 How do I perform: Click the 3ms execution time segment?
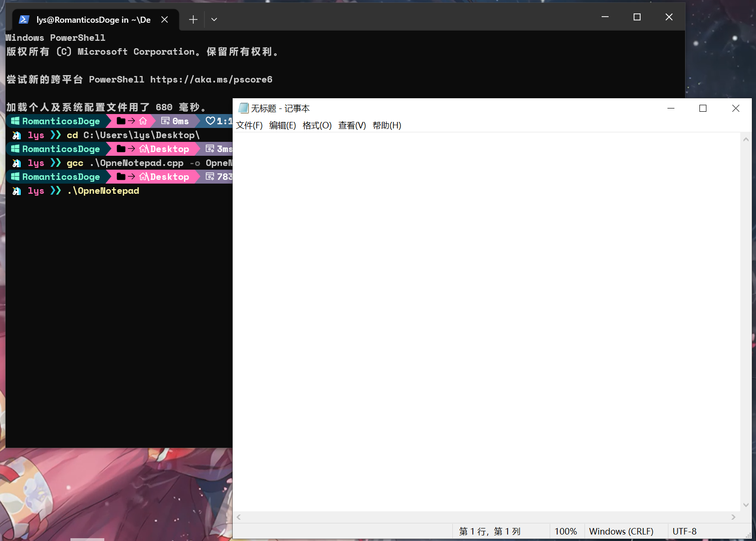[x=219, y=149]
